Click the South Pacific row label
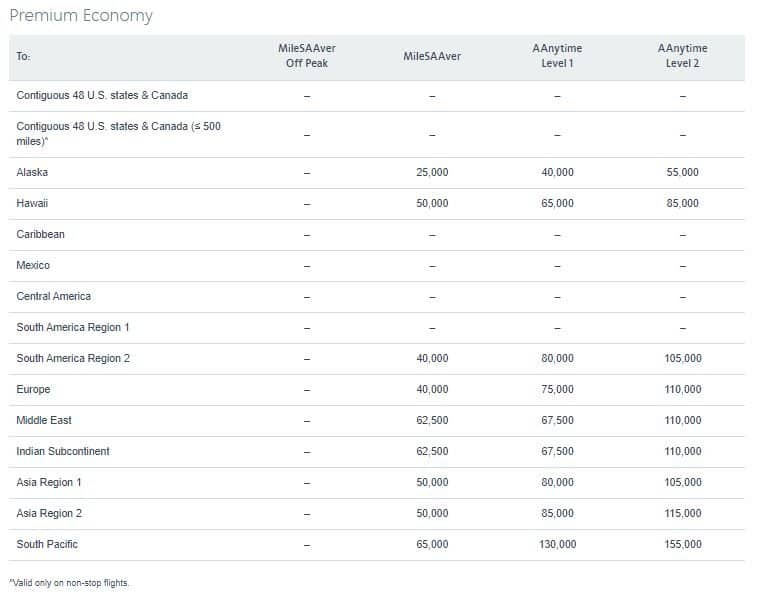The width and height of the screenshot is (762, 593). point(47,544)
